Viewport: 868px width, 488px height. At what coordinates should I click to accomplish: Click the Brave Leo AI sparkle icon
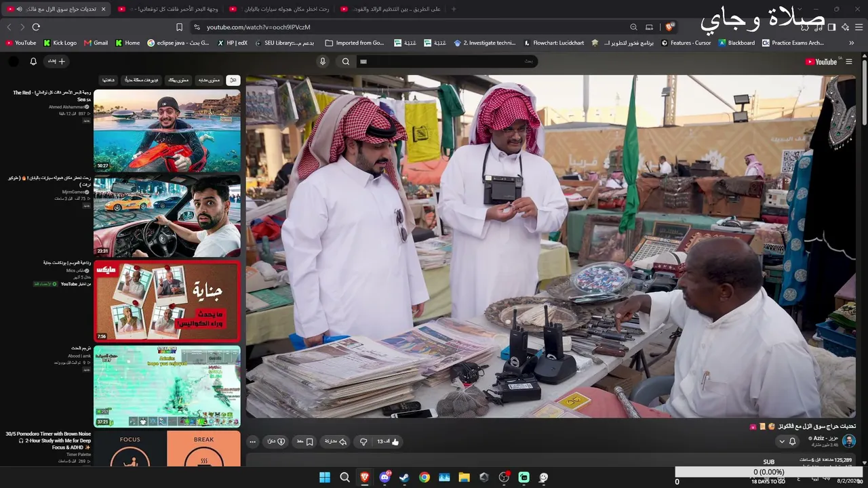pyautogui.click(x=845, y=27)
